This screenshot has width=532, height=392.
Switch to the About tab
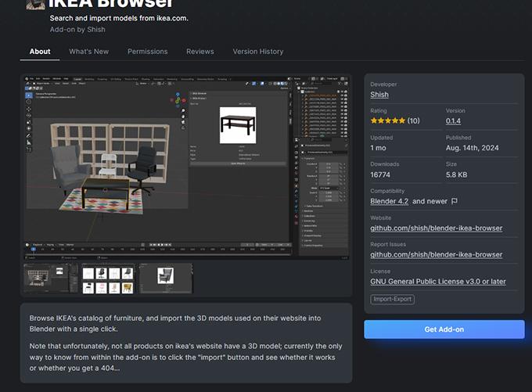(40, 52)
